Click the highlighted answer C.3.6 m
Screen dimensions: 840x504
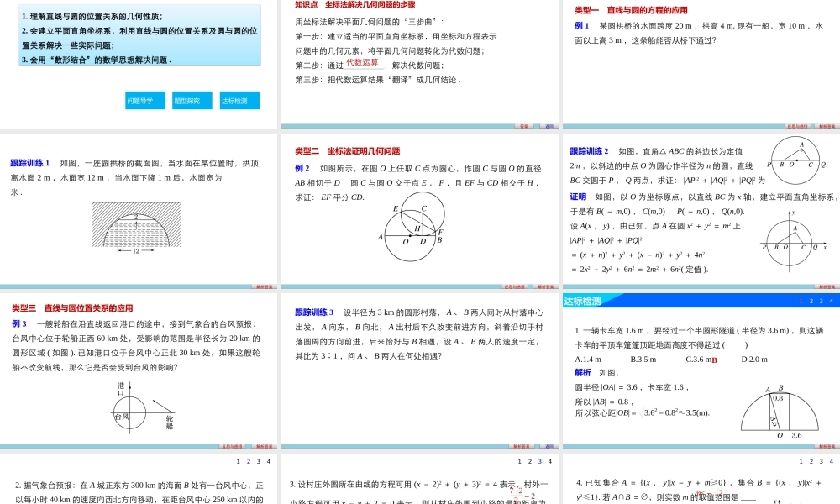coord(700,359)
